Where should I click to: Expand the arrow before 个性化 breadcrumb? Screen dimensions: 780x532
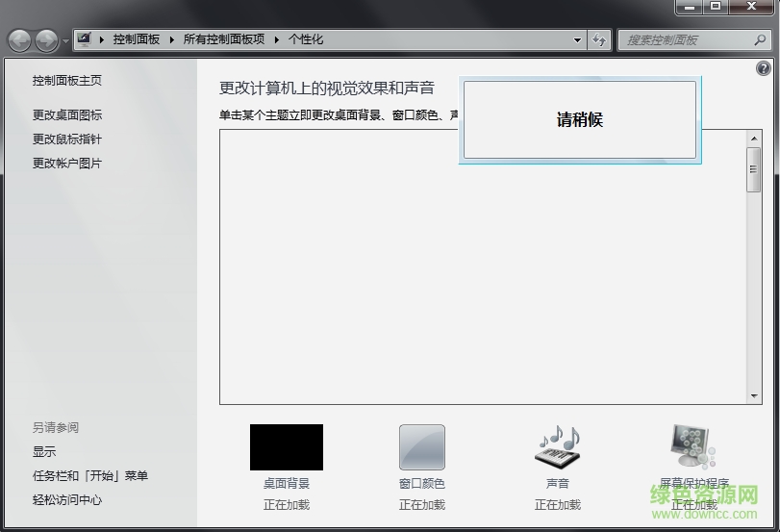tap(277, 39)
